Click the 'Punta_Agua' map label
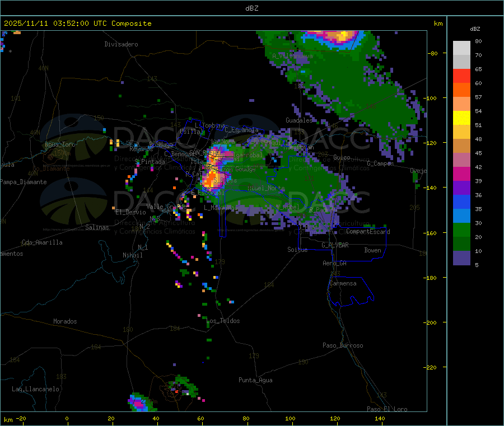 [255, 380]
